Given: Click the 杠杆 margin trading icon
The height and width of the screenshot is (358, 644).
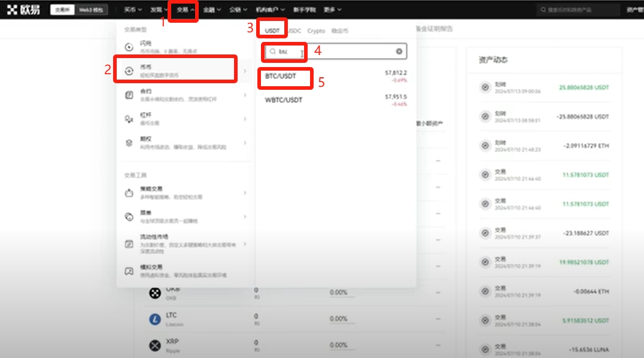Looking at the screenshot, I should (x=127, y=119).
